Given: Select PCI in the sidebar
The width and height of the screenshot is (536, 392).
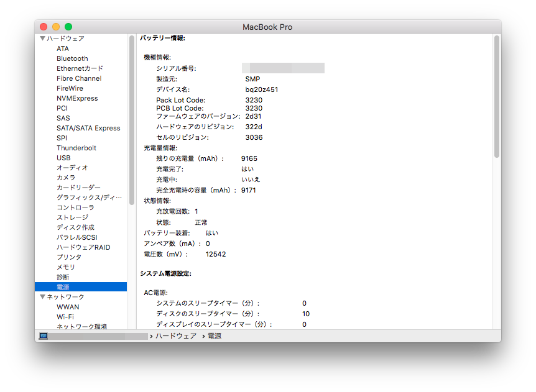Looking at the screenshot, I should [x=62, y=108].
